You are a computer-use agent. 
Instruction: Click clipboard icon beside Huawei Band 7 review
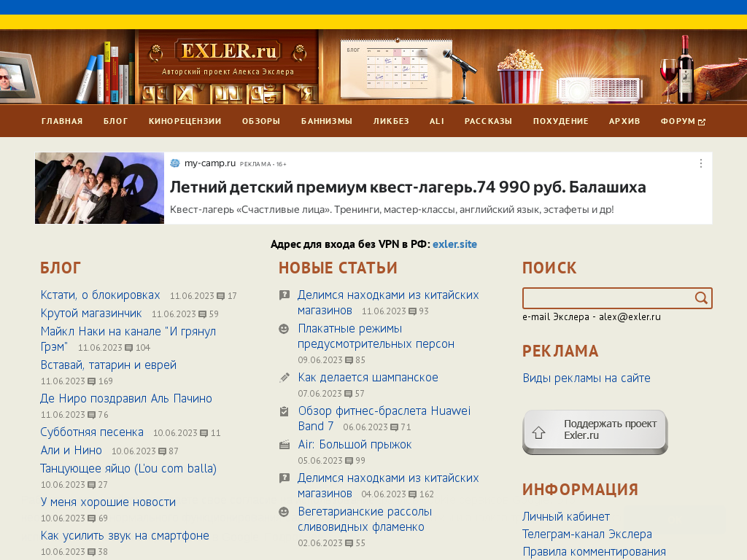[x=284, y=411]
